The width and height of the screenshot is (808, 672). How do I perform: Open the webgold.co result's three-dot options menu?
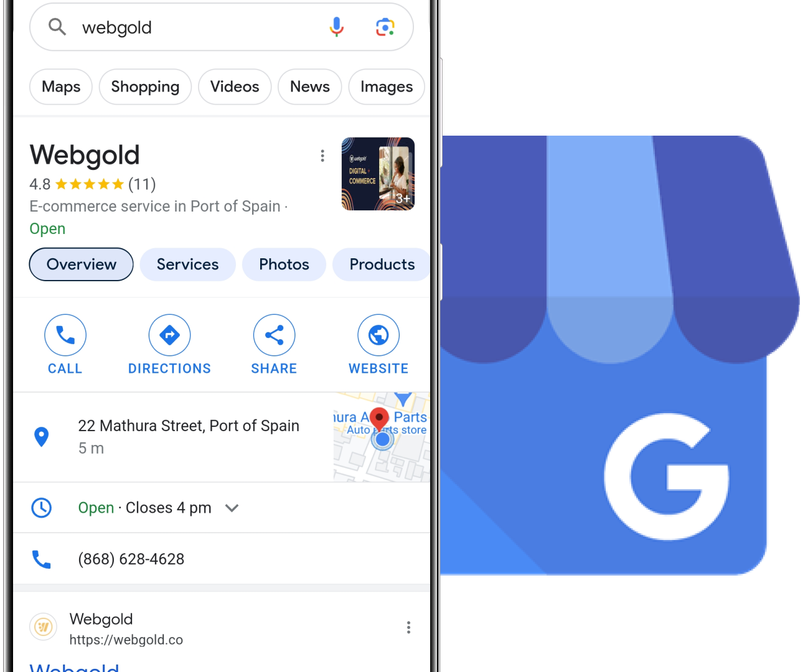[x=408, y=627]
